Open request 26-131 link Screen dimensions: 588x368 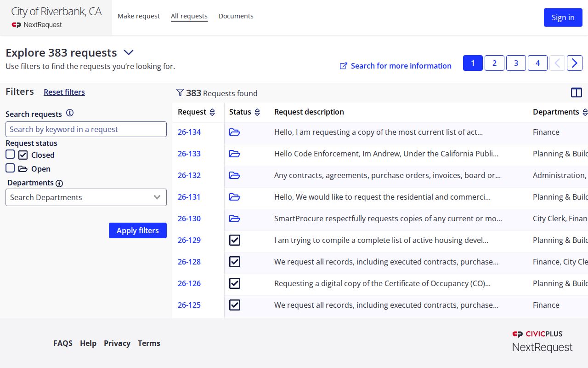[189, 197]
